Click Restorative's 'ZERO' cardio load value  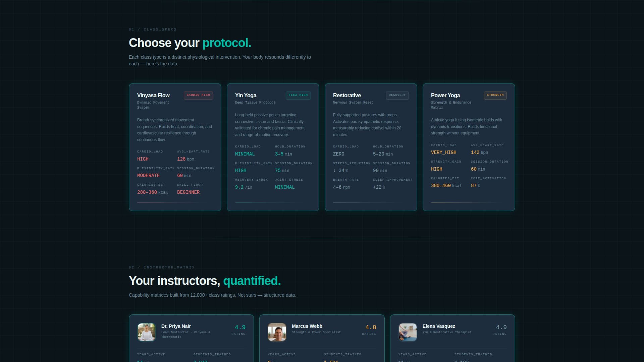point(338,154)
